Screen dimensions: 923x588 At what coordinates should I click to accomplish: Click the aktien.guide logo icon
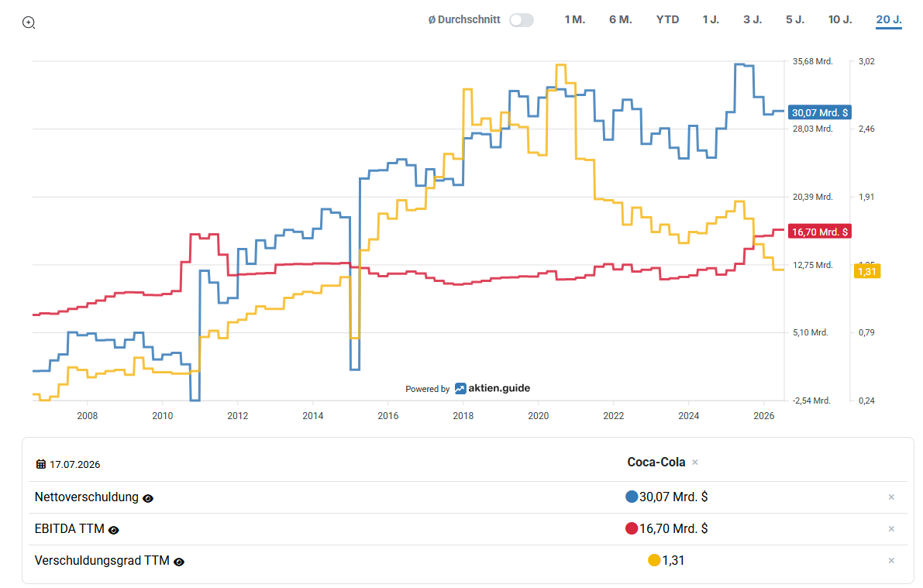click(460, 388)
